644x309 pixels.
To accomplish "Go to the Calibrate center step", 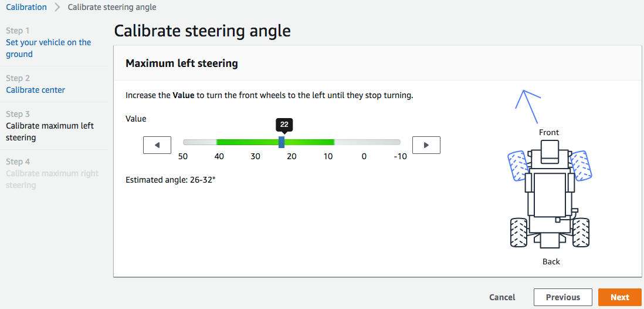I will (x=35, y=90).
